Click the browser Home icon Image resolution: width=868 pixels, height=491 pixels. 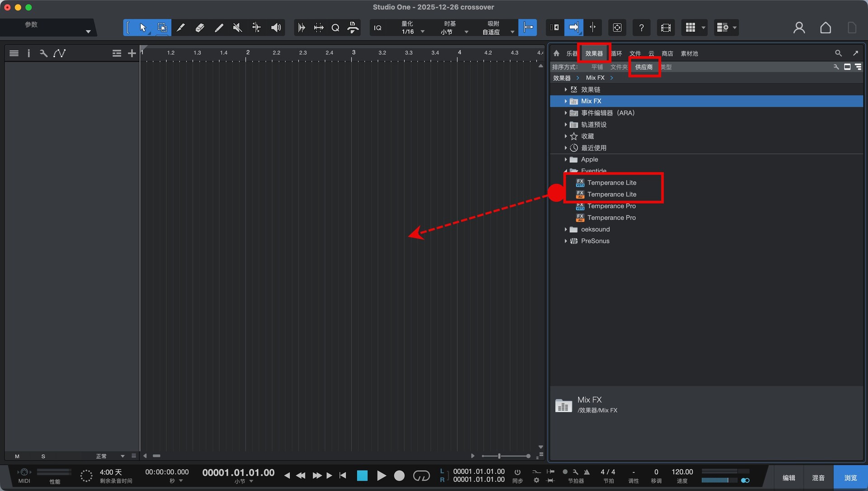pos(557,53)
